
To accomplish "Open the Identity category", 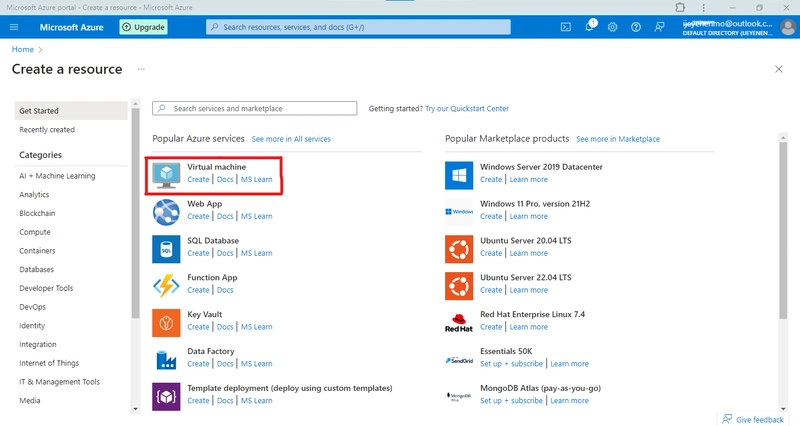I will pos(32,325).
